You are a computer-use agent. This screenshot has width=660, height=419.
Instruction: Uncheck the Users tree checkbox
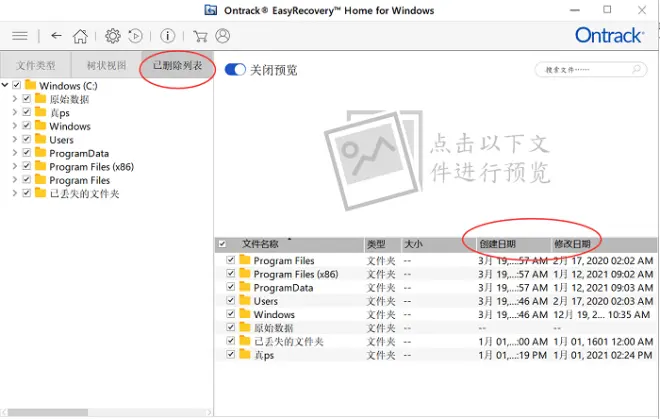pyautogui.click(x=27, y=139)
